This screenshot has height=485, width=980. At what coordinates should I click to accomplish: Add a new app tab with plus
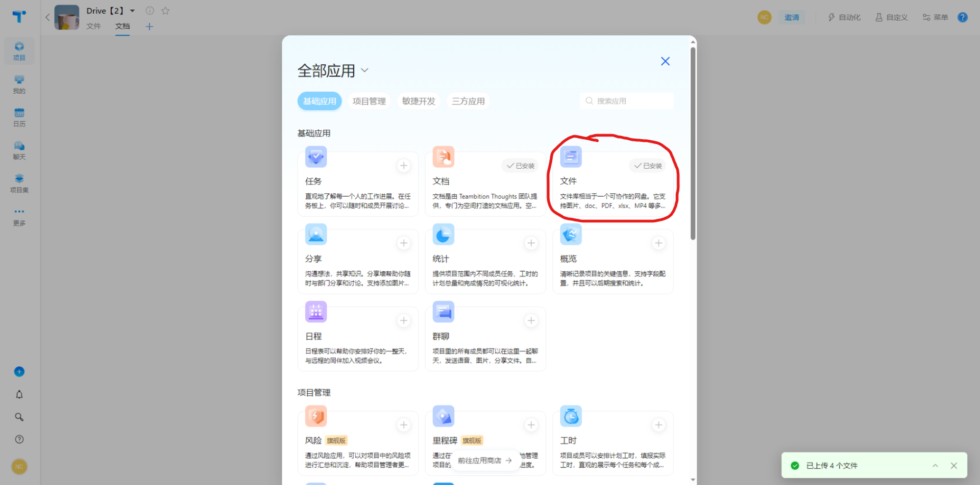[x=149, y=26]
